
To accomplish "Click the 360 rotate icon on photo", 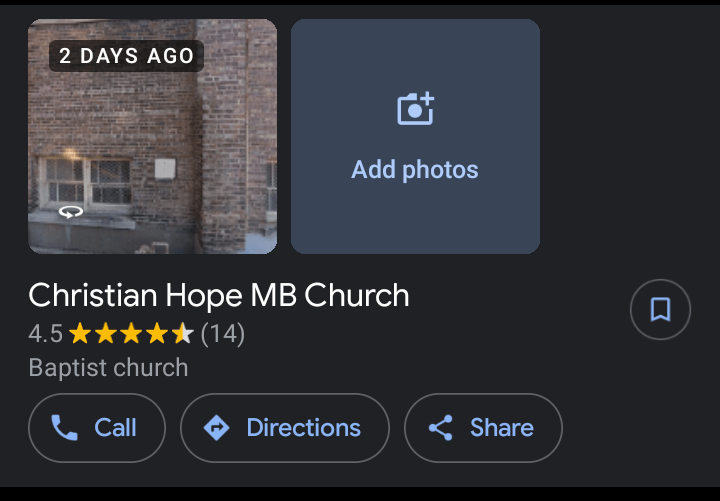I will coord(70,211).
